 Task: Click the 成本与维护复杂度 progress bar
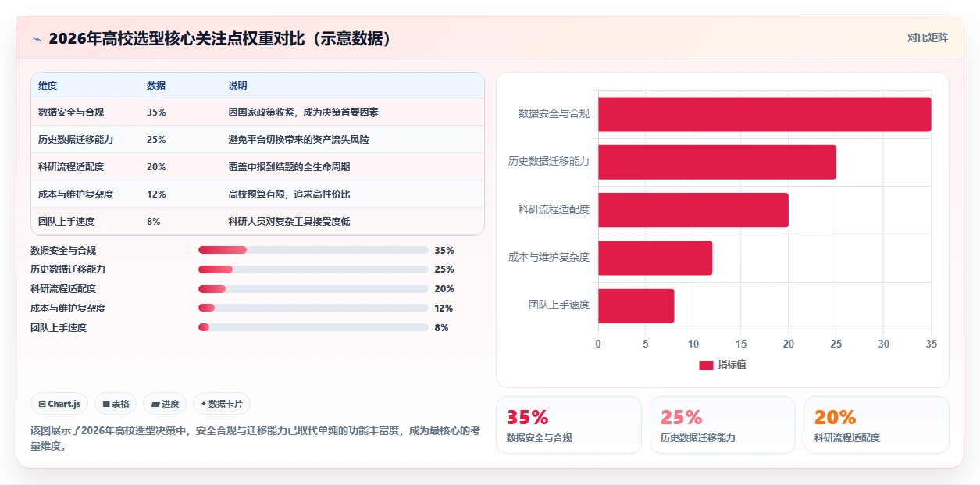pos(313,308)
